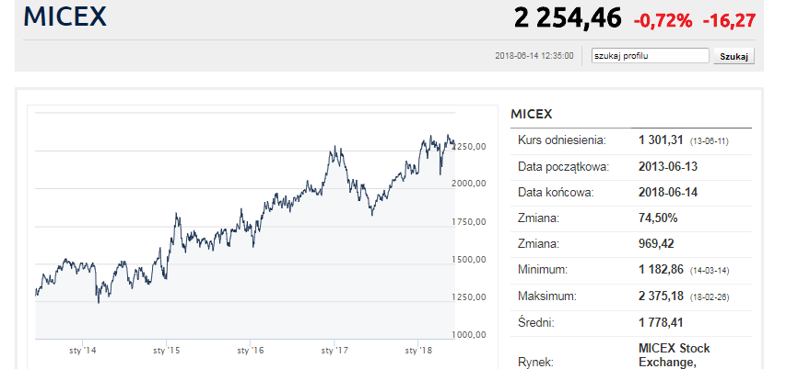786x369 pixels.
Task: Select the sty '17 axis label
Action: [x=334, y=350]
